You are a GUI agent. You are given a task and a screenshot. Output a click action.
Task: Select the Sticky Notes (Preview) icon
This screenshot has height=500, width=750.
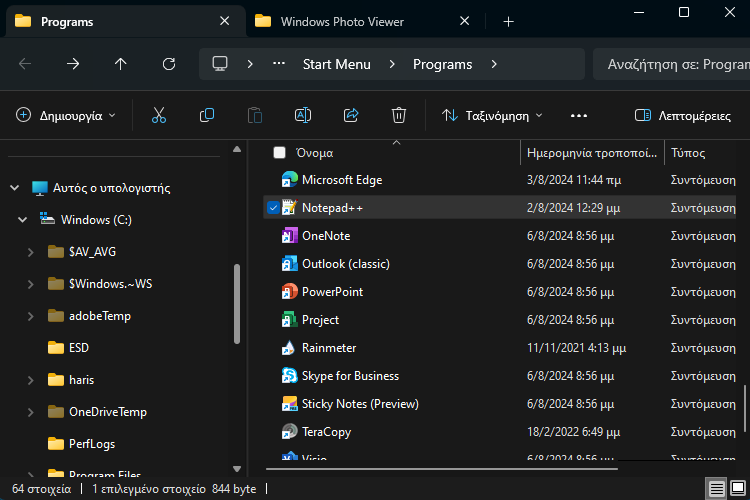[289, 404]
